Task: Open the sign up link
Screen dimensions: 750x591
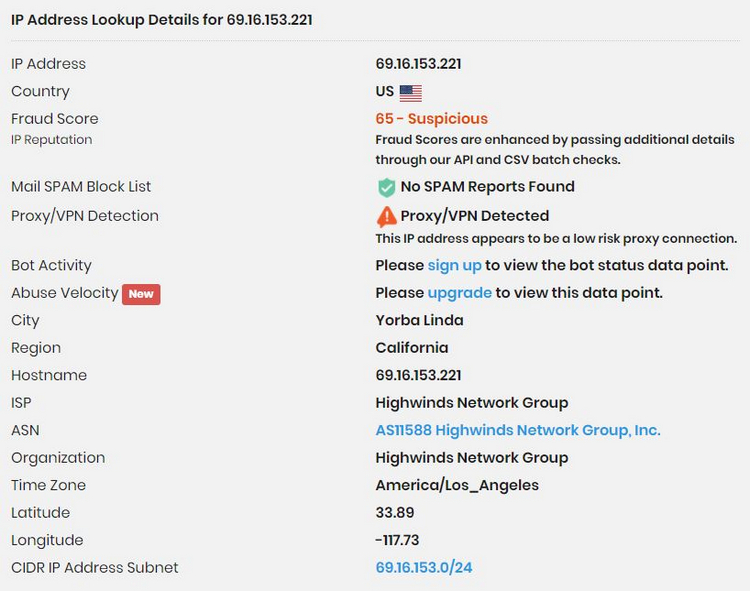Action: tap(454, 265)
